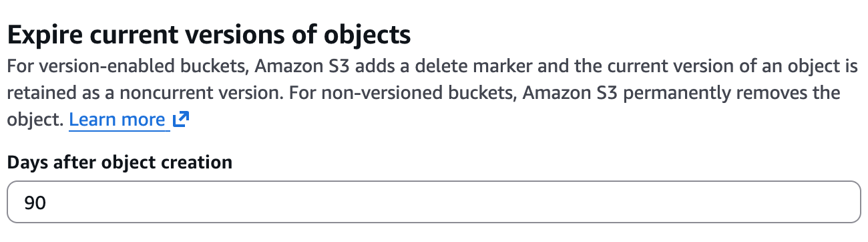Click the value 90 in the input box
This screenshot has height=242, width=868.
click(35, 203)
